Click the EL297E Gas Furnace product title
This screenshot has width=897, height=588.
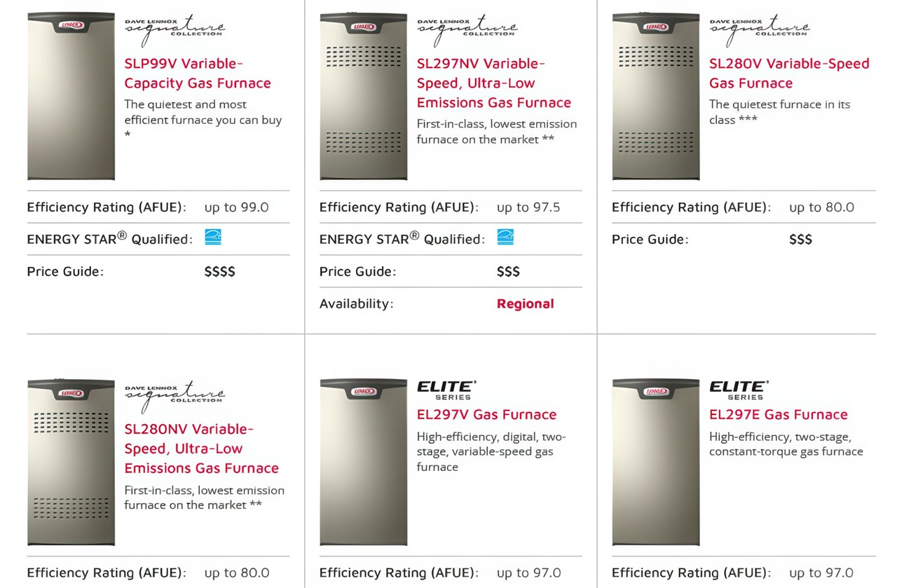778,415
